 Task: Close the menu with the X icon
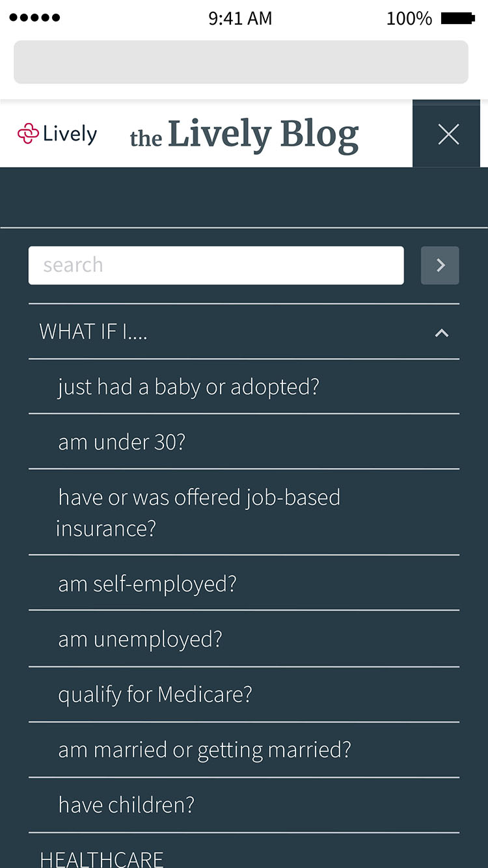[x=448, y=134]
